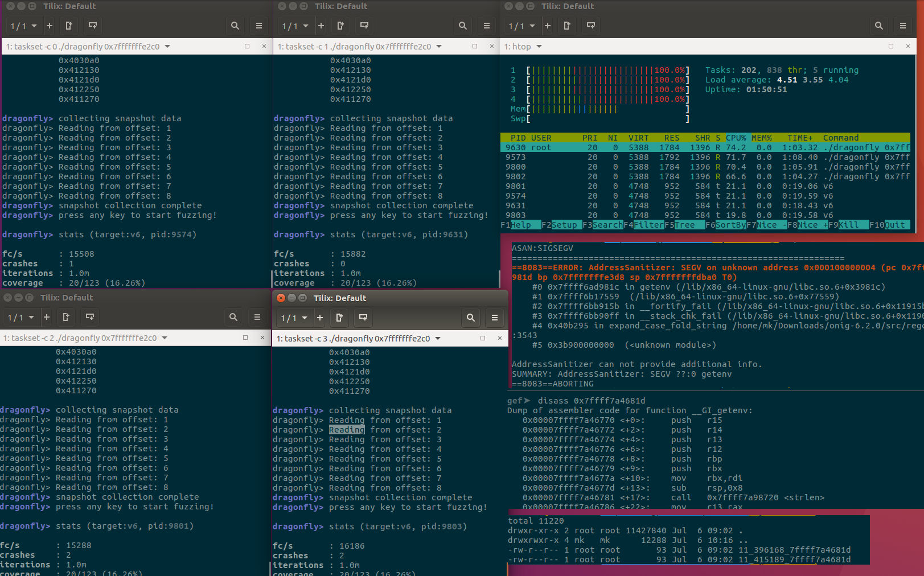Screen dimensions: 924x576
Task: Open hamburger menu in the taskset -c 2 window
Action: pos(257,317)
